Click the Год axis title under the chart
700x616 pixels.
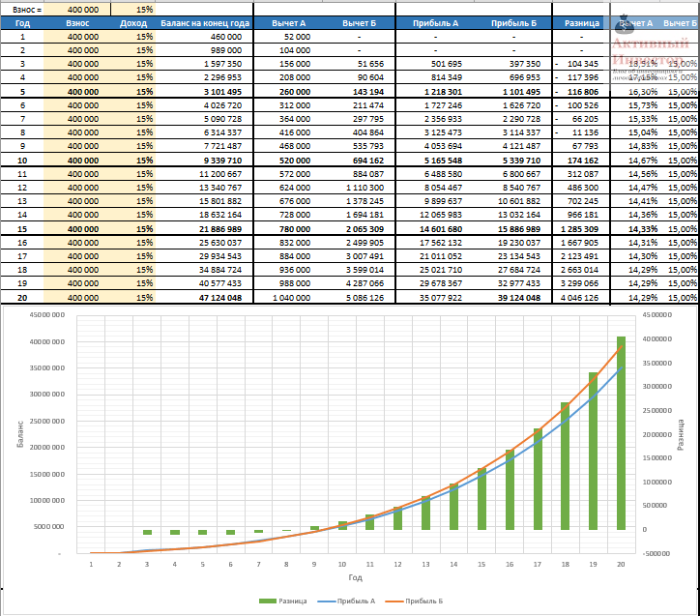coord(356,577)
